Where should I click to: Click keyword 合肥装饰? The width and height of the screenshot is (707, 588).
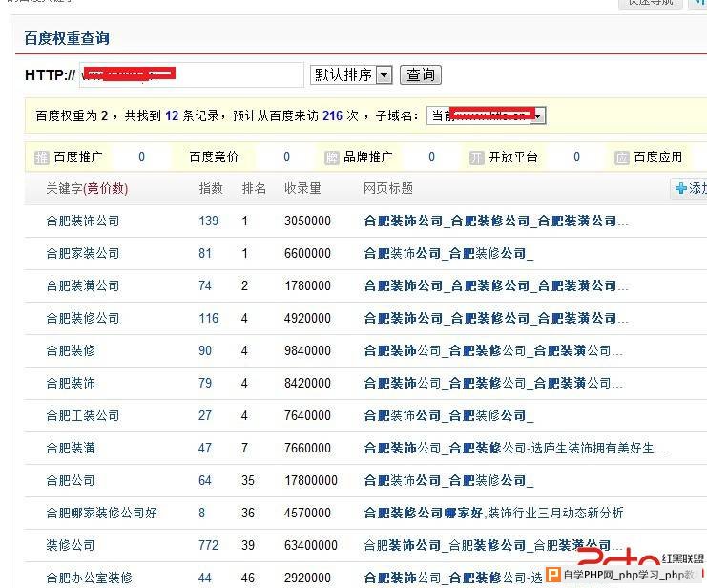click(x=71, y=383)
